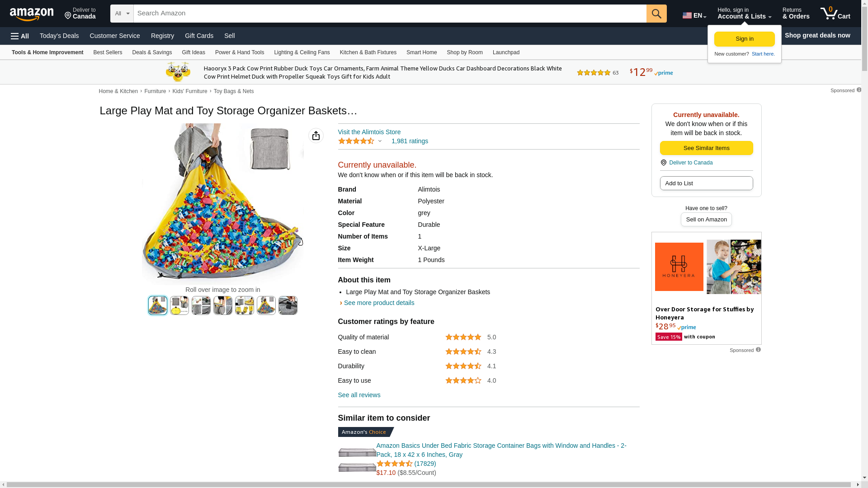Expand the star rating breakdown chevron
The image size is (868, 488).
pyautogui.click(x=380, y=141)
